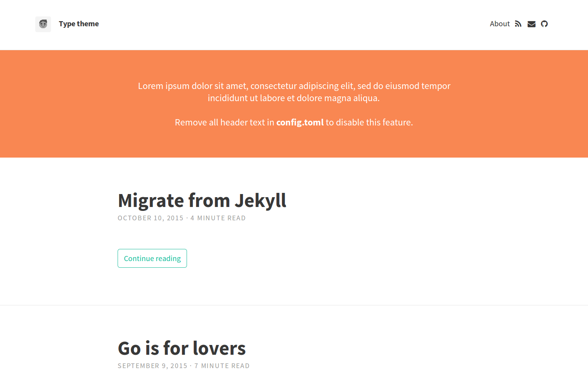Click the word theme in site title
Image resolution: width=588 pixels, height=392 pixels.
(x=88, y=24)
